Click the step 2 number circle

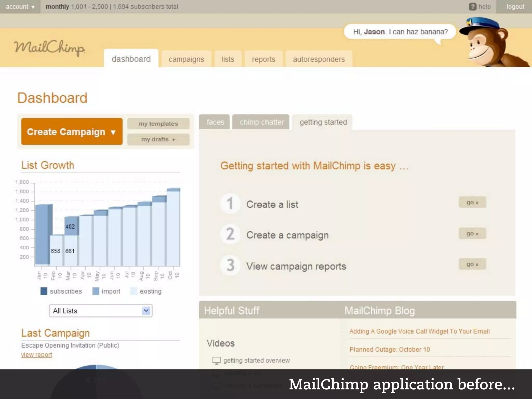coord(230,234)
